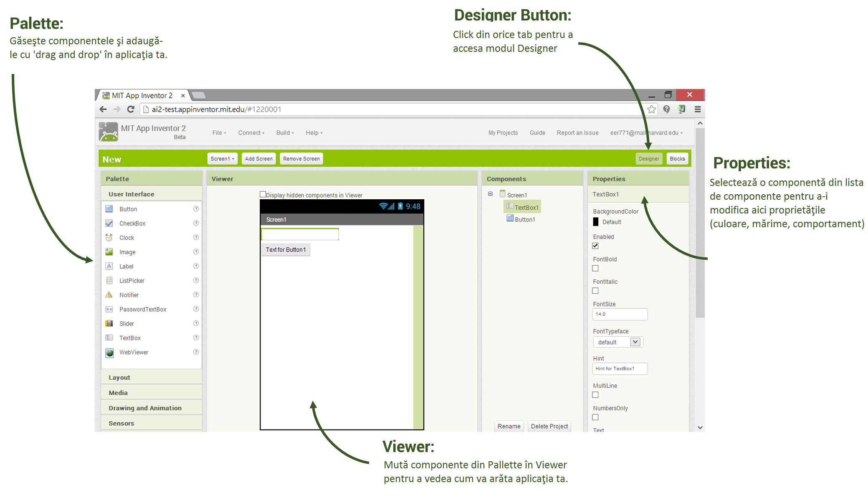Uncheck the Enabled property checkbox
This screenshot has width=868, height=503.
pyautogui.click(x=595, y=246)
